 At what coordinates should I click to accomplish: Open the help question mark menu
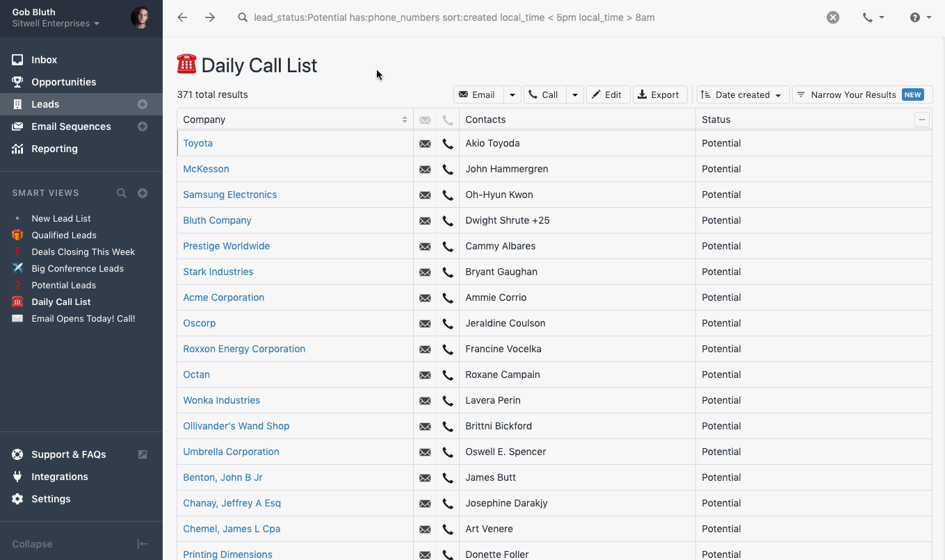click(x=921, y=17)
